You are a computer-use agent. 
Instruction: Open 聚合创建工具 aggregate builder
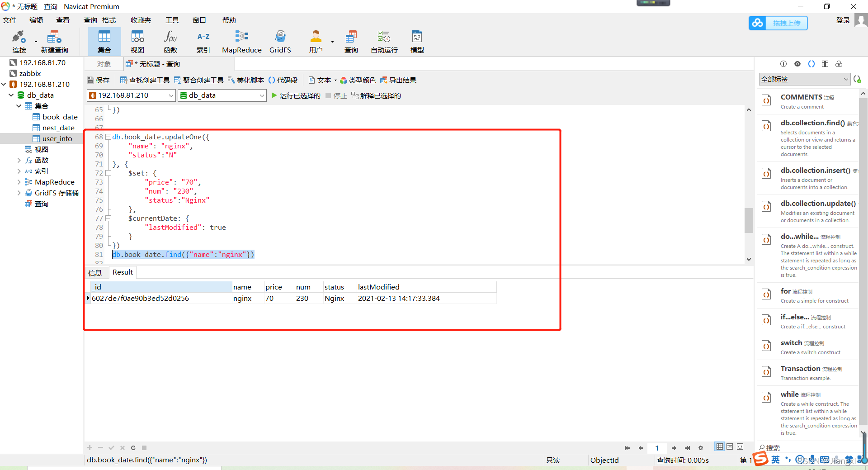199,80
